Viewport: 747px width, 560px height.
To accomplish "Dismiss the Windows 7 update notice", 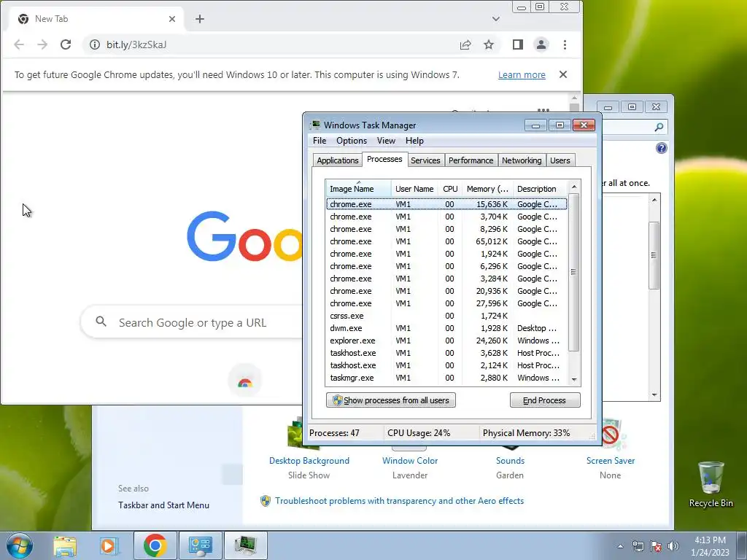I will [563, 74].
